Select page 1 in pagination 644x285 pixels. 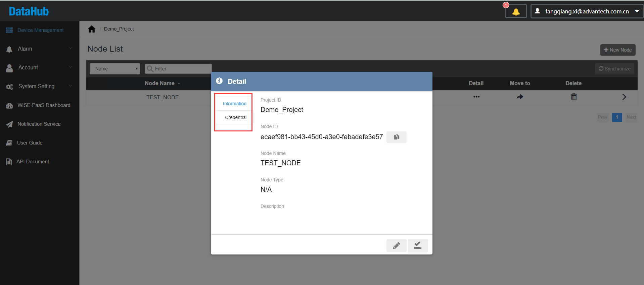point(617,117)
